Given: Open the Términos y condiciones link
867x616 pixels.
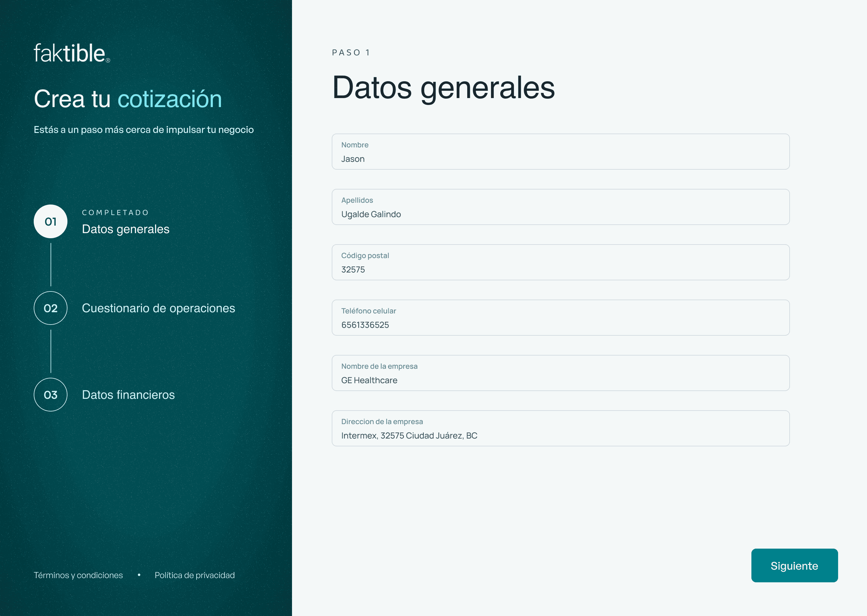Looking at the screenshot, I should [78, 575].
